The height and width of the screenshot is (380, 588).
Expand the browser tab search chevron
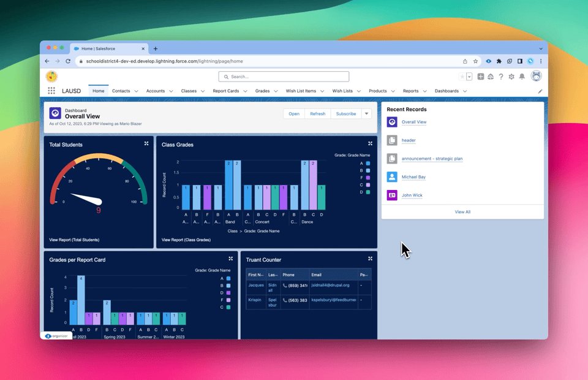tap(541, 49)
